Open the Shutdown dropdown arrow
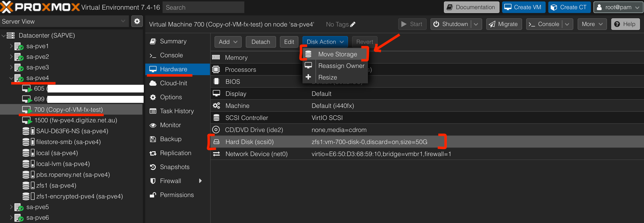This screenshot has width=644, height=223. 476,24
